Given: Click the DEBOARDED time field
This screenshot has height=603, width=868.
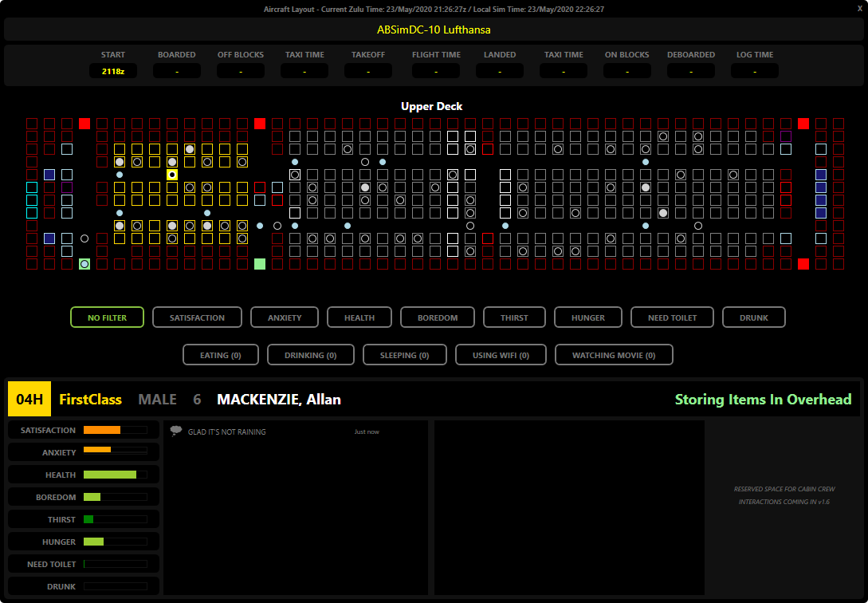Looking at the screenshot, I should pos(691,72).
